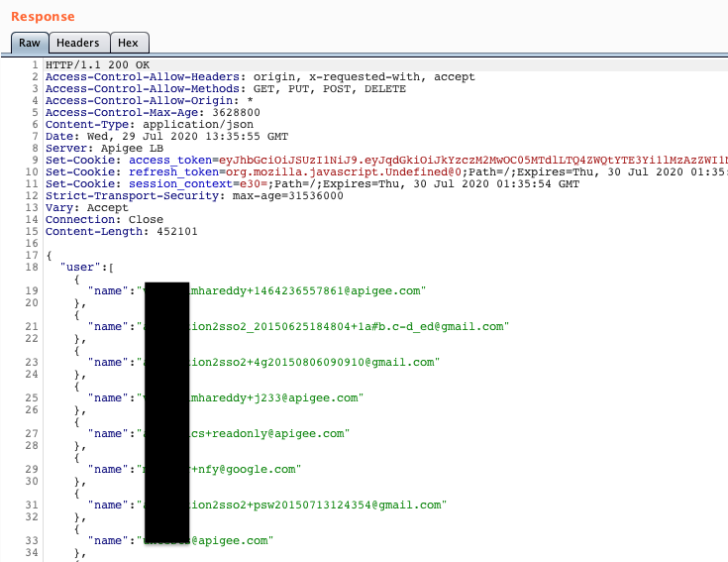The height and width of the screenshot is (562, 728).
Task: Place cursor on the HTTP/1.1 200 OK line
Action: (97, 64)
